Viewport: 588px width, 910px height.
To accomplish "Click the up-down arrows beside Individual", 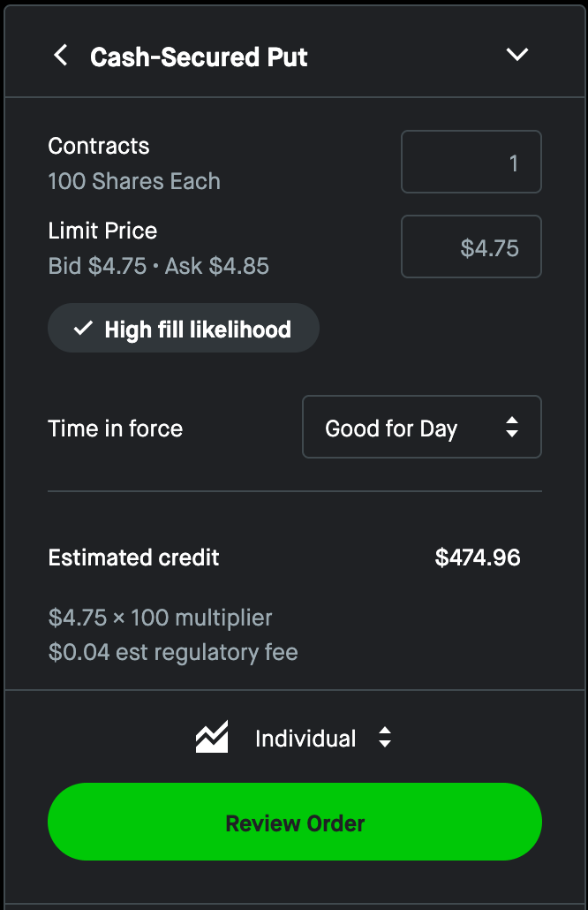I will coord(385,738).
